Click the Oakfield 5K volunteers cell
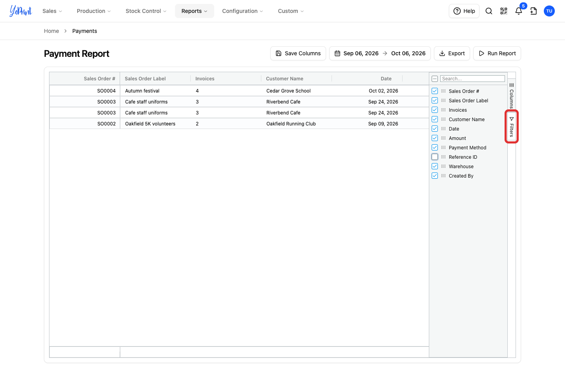This screenshot has width=565, height=392. (155, 123)
